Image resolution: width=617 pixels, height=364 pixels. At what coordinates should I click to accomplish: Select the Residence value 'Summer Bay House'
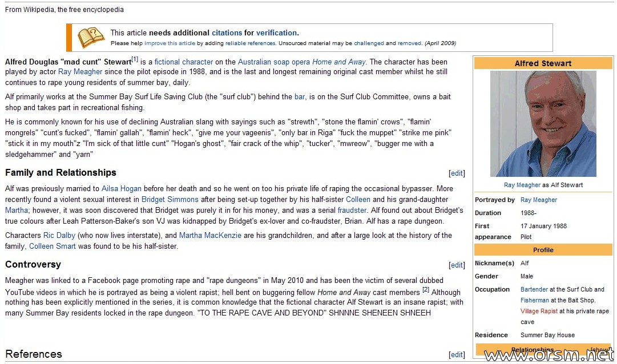[547, 335]
